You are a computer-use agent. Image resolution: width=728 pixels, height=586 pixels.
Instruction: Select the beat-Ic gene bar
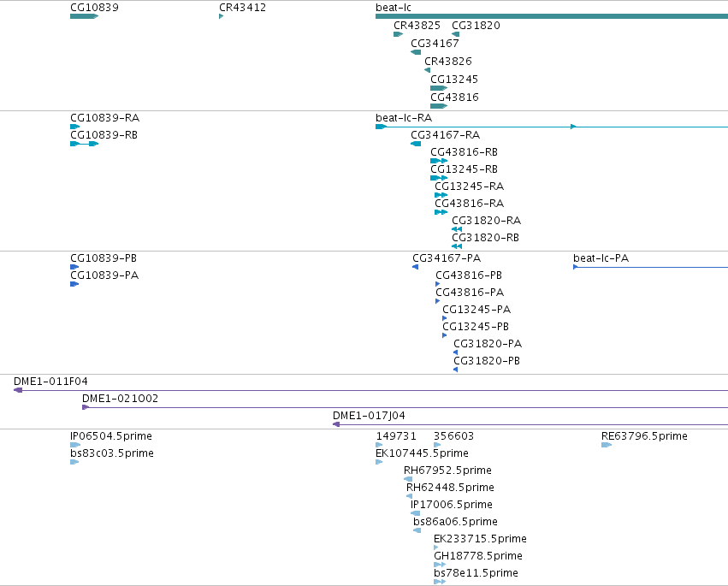coord(552,16)
